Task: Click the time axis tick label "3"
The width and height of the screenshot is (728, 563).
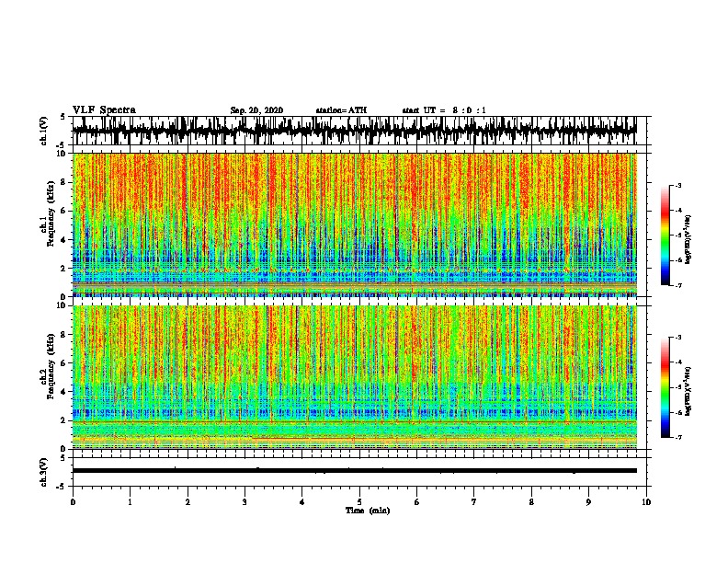Action: coord(245,502)
